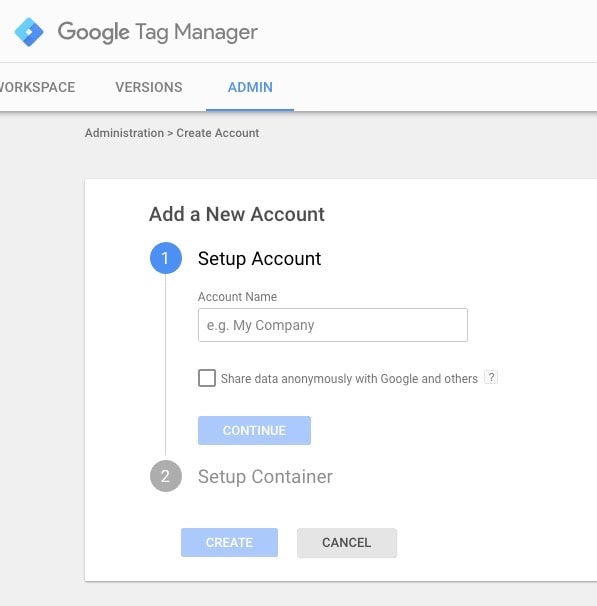Go to Administration breadcrumb link
Viewport: 597px width, 606px height.
click(124, 133)
